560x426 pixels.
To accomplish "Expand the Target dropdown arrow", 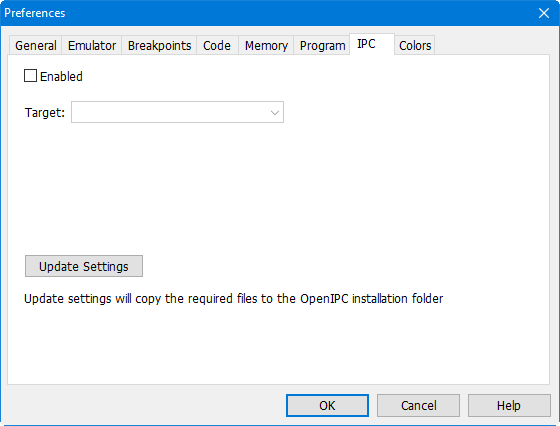I will 275,112.
